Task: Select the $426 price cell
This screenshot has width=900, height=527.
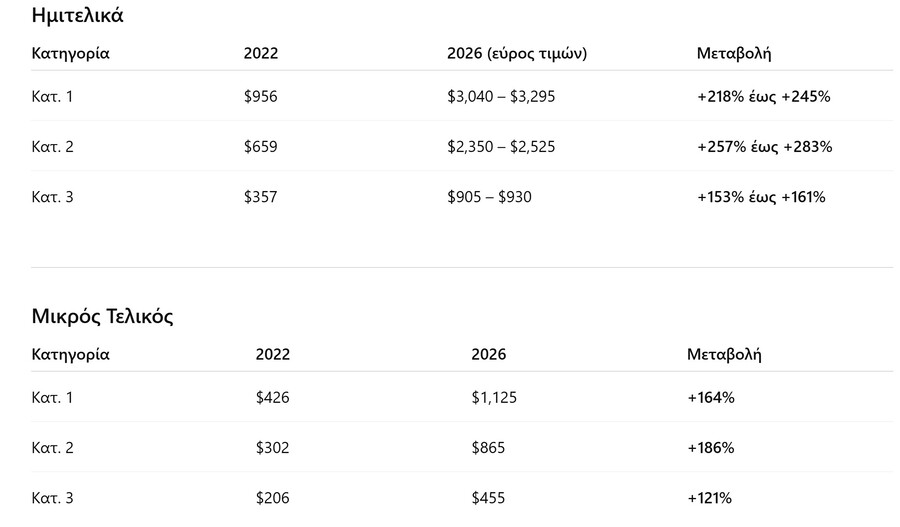Action: coord(273,398)
